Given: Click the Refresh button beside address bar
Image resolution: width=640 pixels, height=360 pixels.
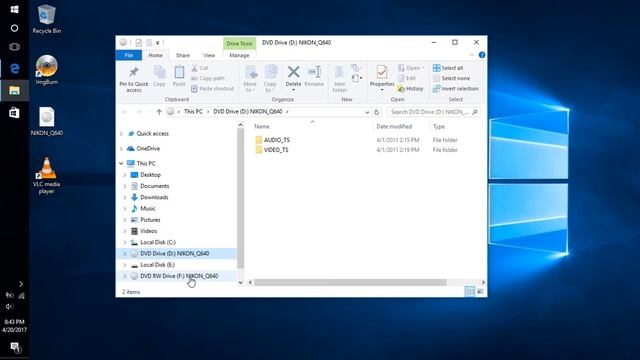Looking at the screenshot, I should (376, 112).
